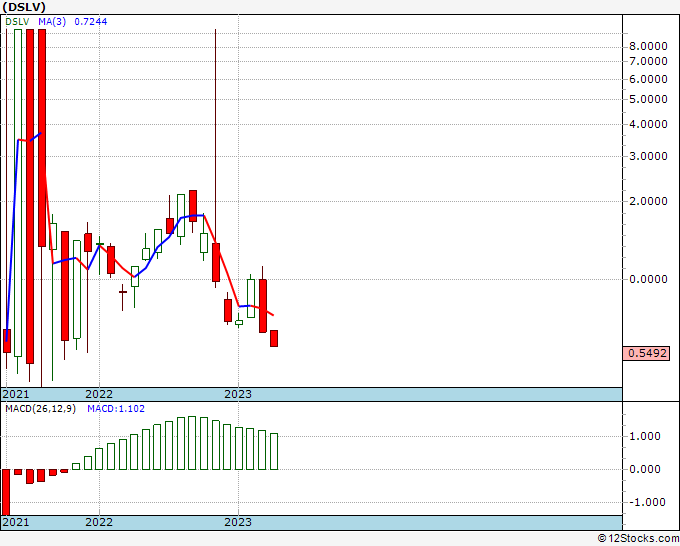Click the green DSLV legend label

[17, 22]
